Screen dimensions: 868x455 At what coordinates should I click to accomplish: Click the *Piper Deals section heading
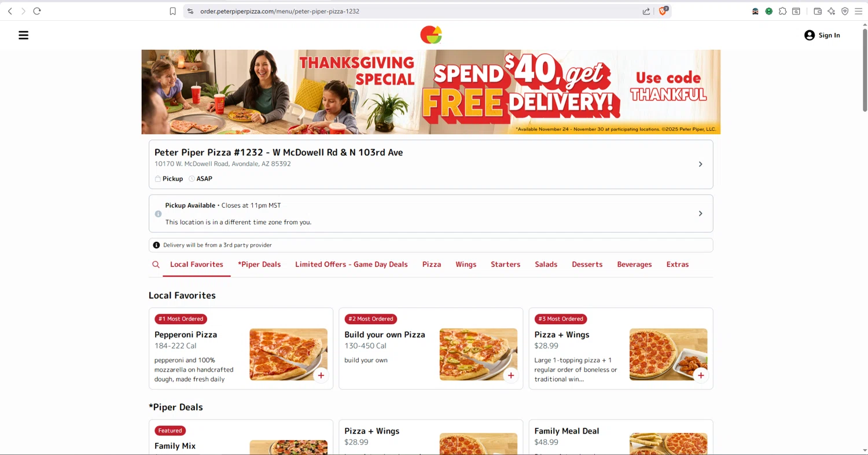[176, 407]
